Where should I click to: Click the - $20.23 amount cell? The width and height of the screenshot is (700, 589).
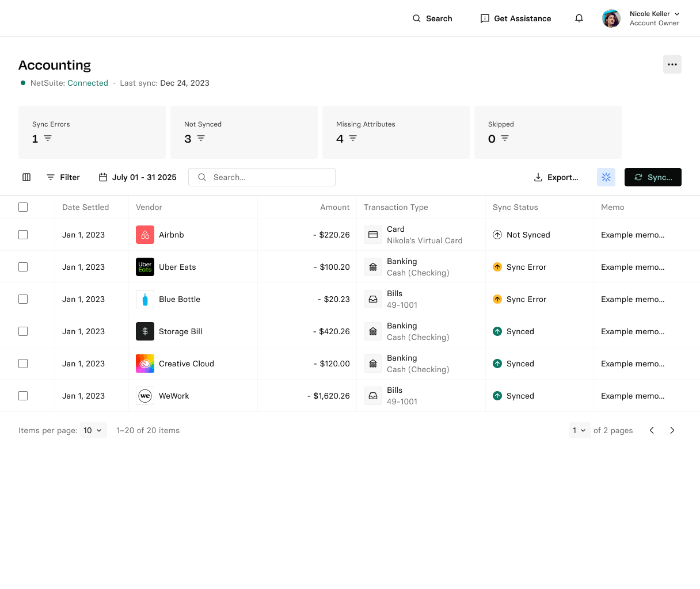click(334, 299)
